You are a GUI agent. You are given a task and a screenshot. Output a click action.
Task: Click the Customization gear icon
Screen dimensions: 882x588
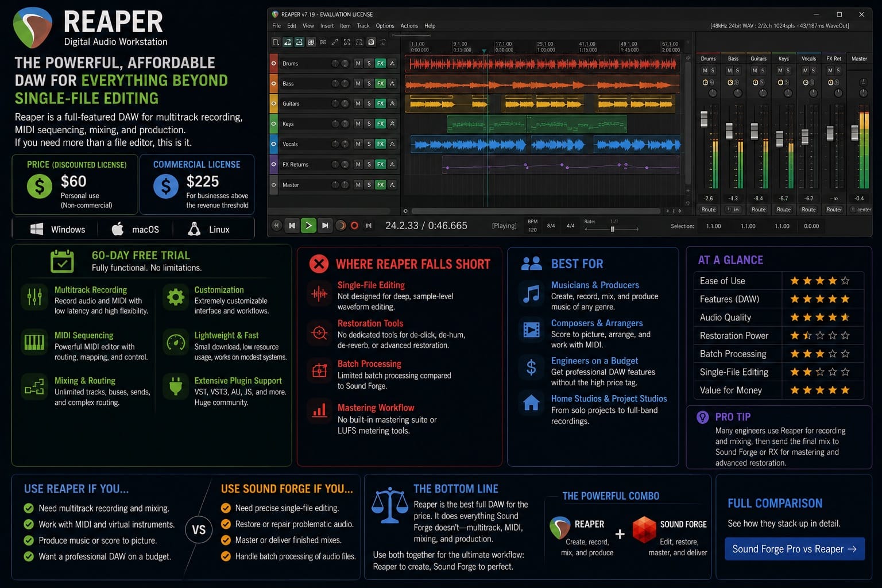click(x=176, y=296)
